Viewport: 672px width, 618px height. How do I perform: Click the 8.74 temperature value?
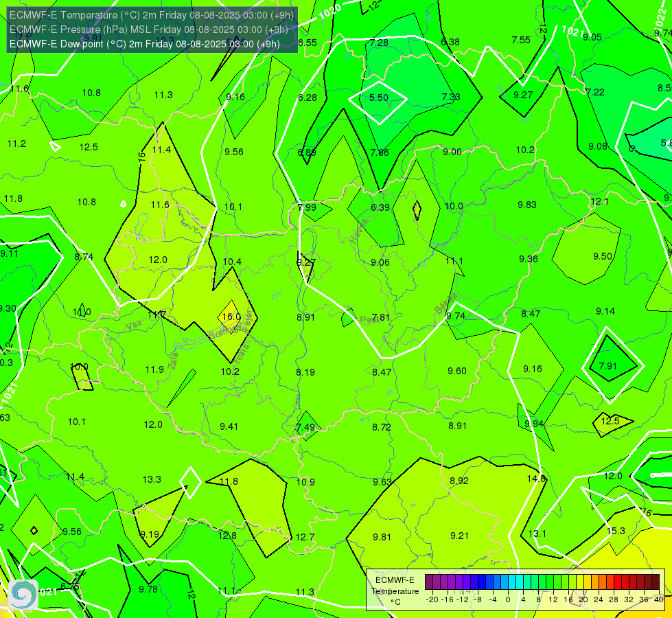[84, 256]
